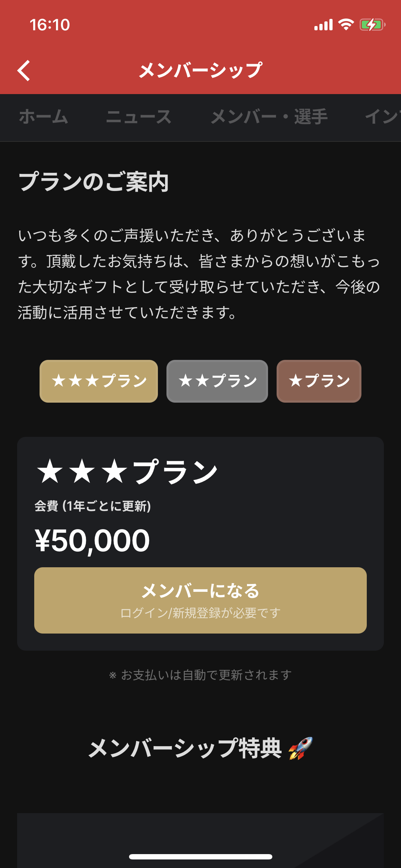The height and width of the screenshot is (868, 401).
Task: Open the メンバー・選手 tab
Action: [x=269, y=117]
